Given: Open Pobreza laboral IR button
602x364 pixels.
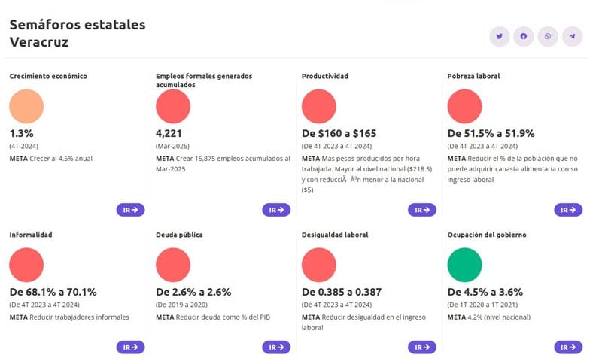Looking at the screenshot, I should [568, 210].
